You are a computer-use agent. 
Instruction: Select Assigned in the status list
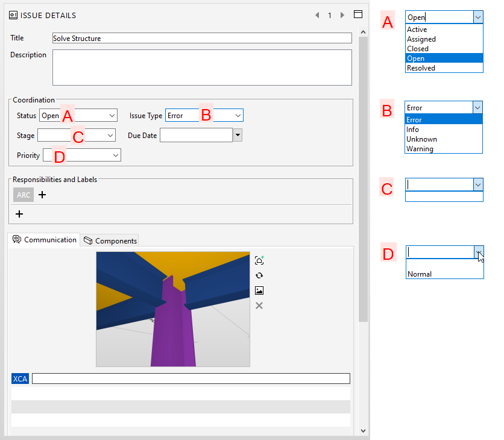[444, 39]
